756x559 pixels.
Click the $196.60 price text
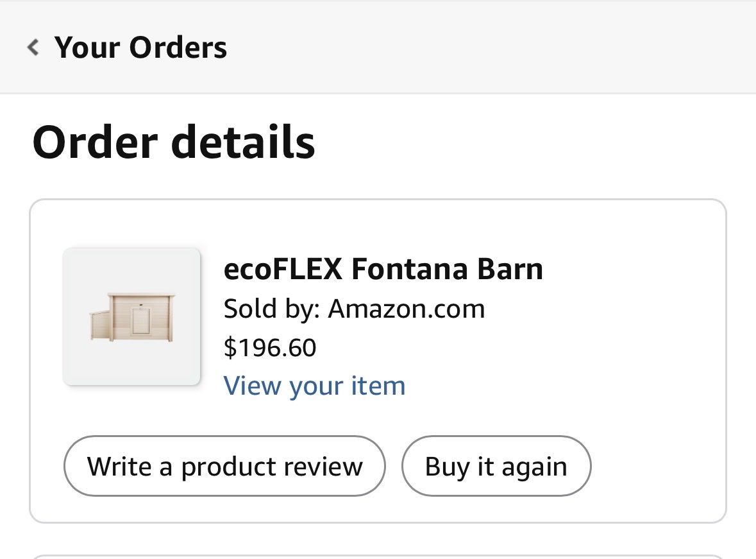click(270, 347)
